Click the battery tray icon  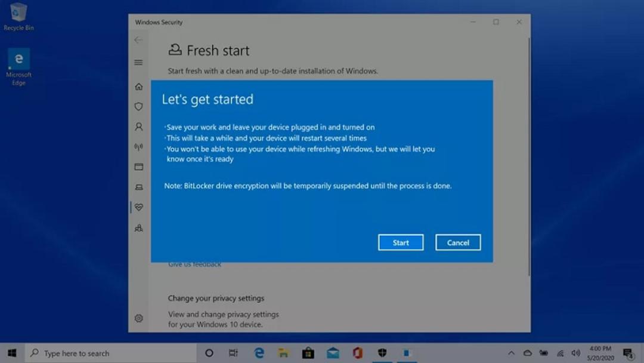tap(544, 353)
